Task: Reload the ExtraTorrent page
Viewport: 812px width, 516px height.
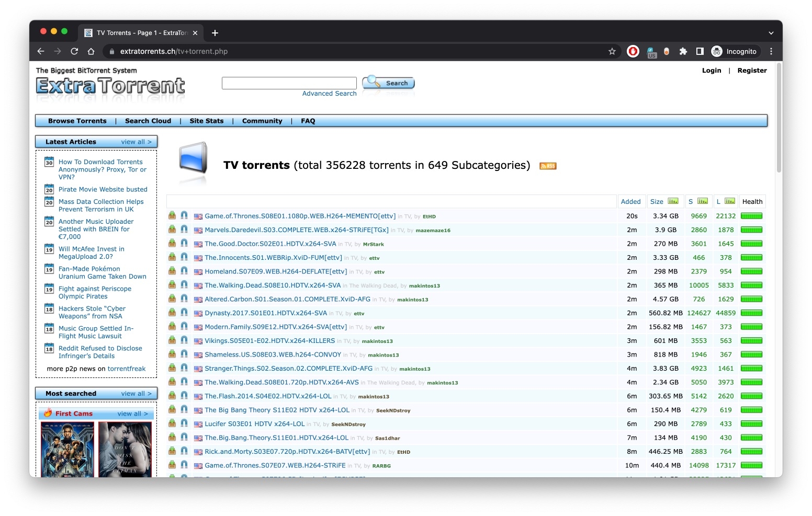Action: click(x=74, y=51)
